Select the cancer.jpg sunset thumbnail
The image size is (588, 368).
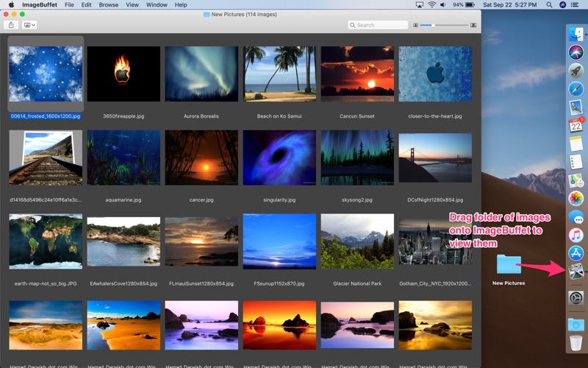(201, 158)
